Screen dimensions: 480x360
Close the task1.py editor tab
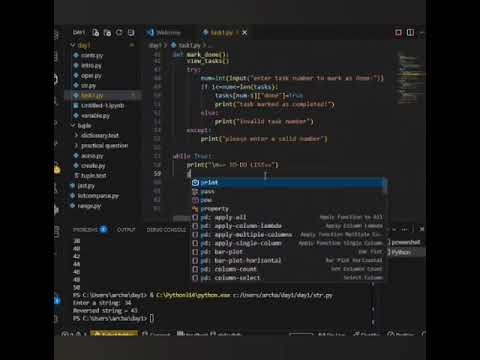[245, 33]
